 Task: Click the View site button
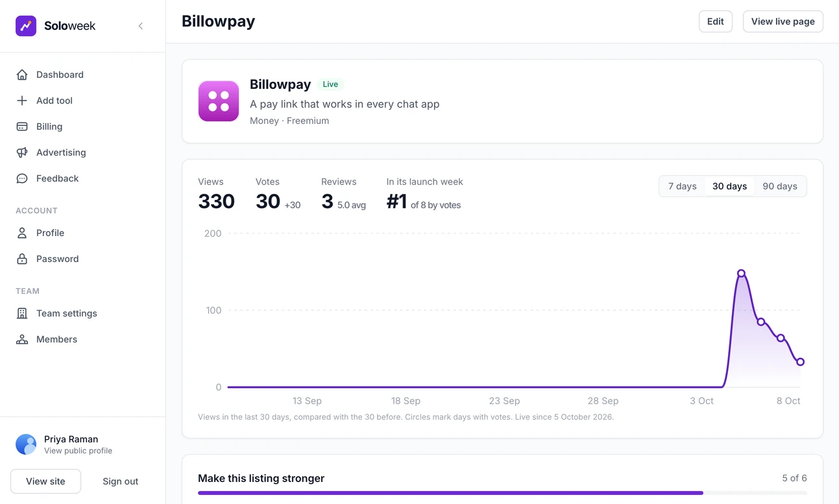coord(45,481)
